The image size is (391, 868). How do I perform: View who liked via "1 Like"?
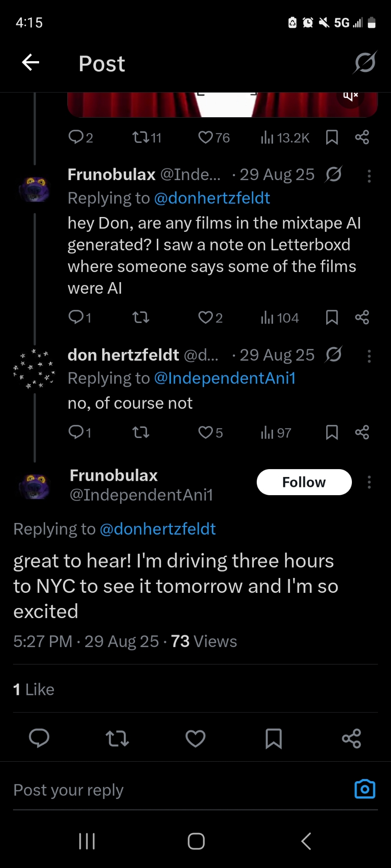34,690
